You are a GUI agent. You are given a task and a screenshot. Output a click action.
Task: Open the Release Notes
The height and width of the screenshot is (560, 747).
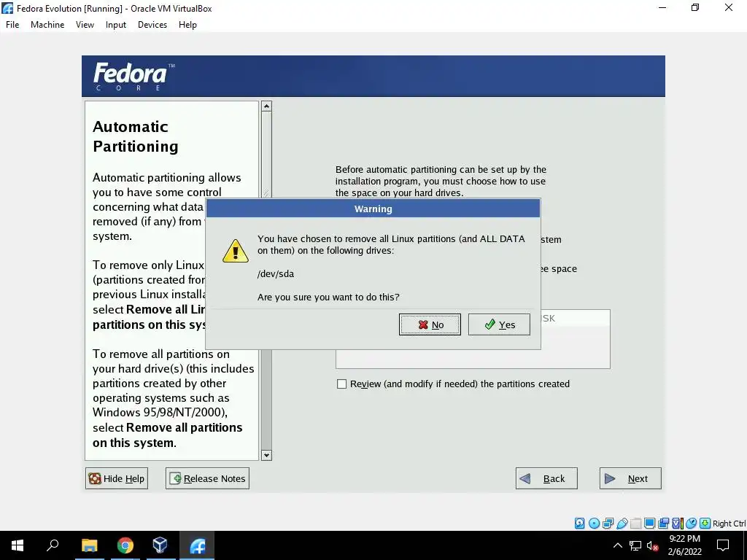(207, 478)
